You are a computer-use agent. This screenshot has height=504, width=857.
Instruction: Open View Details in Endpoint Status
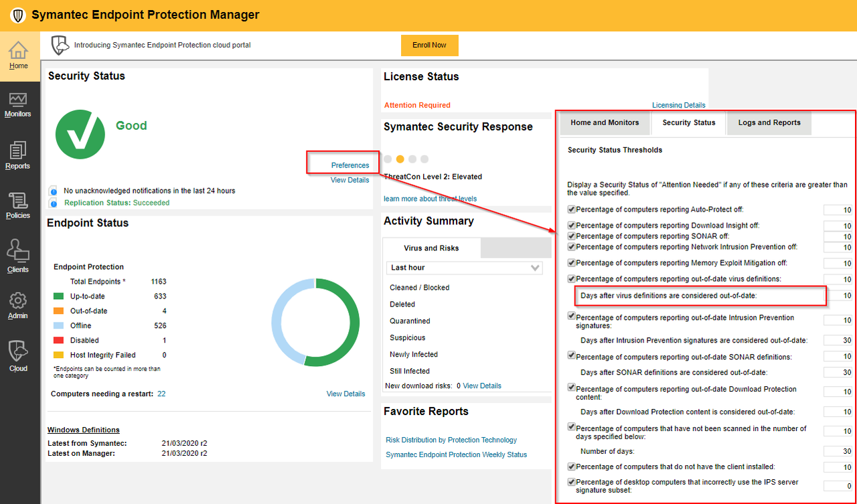[346, 394]
